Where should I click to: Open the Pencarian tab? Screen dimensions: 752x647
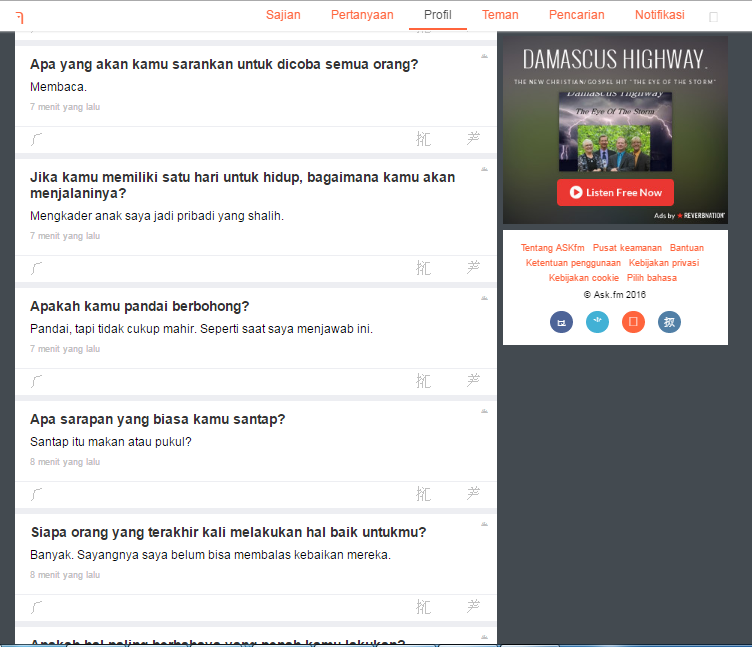coord(576,15)
